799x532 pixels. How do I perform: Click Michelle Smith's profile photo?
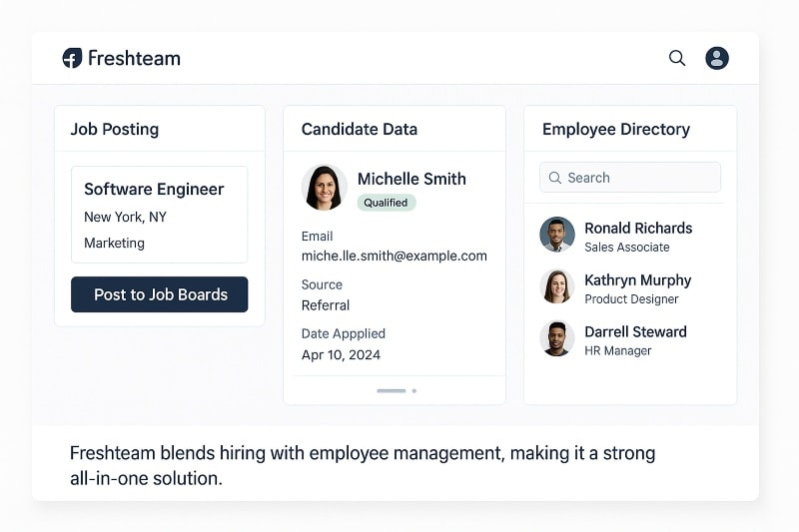(x=325, y=188)
